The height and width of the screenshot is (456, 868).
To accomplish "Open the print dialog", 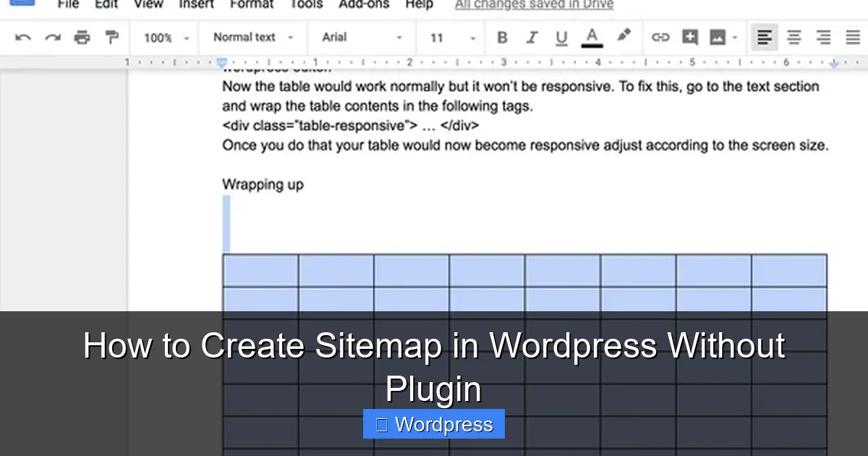I will [x=82, y=37].
